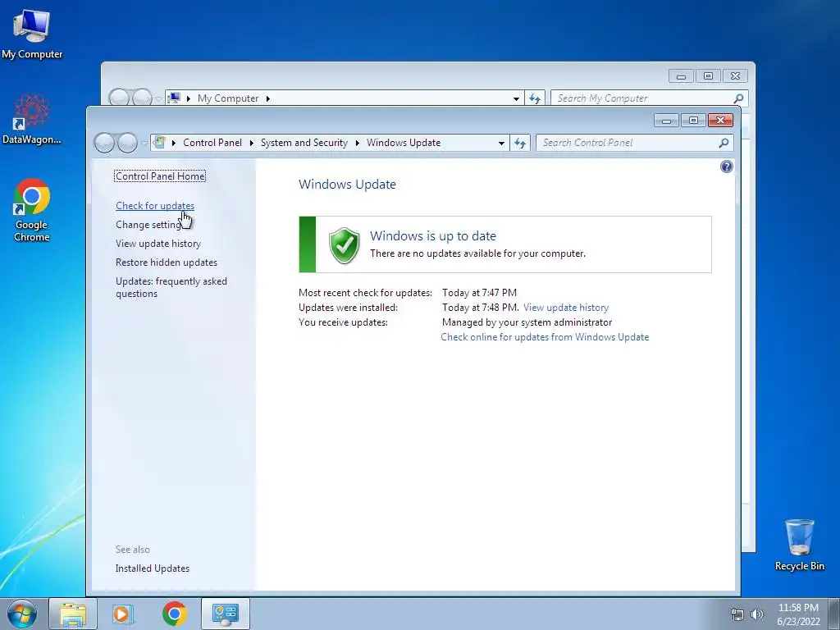Open the volume speaker tray icon
Screen dimensions: 840x630
[757, 614]
